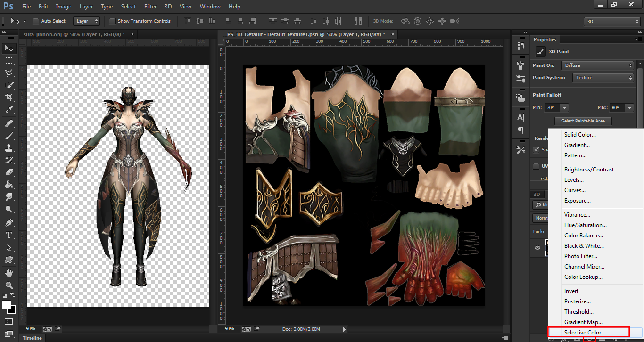Click the texture document zoom percentage field
The image size is (644, 342).
click(231, 329)
